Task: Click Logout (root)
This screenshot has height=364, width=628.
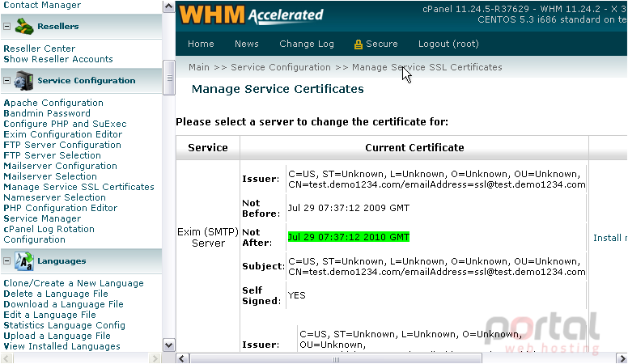Action: coord(448,44)
